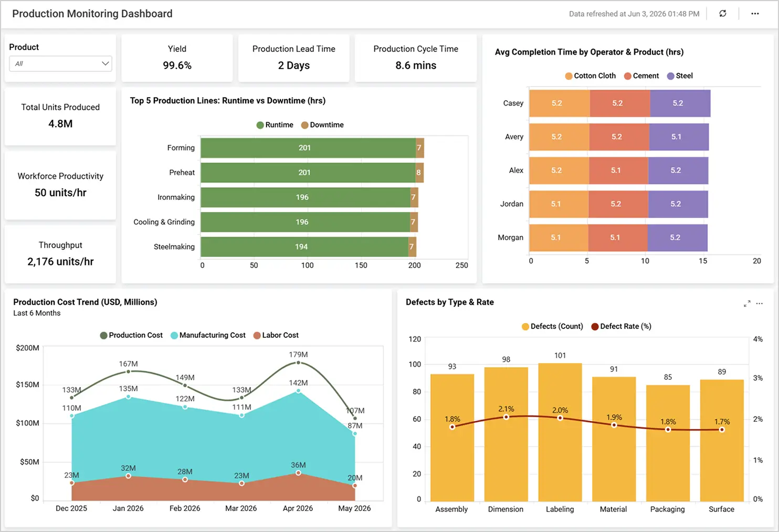Select the Dimension defects bar
The width and height of the screenshot is (779, 532).
click(506, 434)
